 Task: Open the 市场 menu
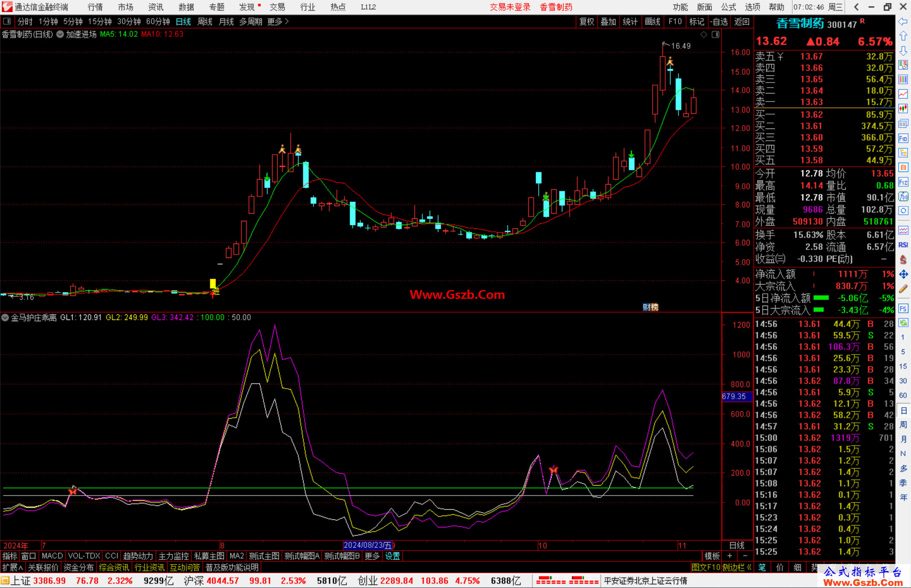[x=125, y=7]
